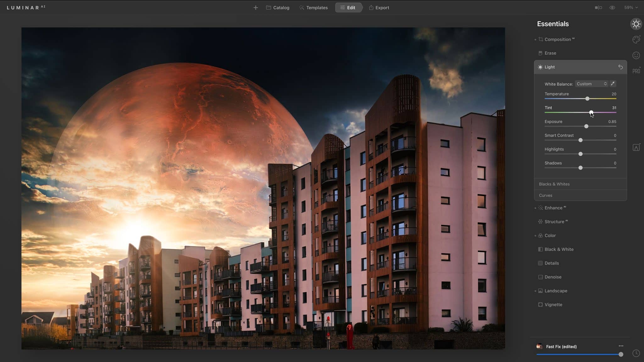The height and width of the screenshot is (362, 644).
Task: Switch to the Catalog tab
Action: 278,8
